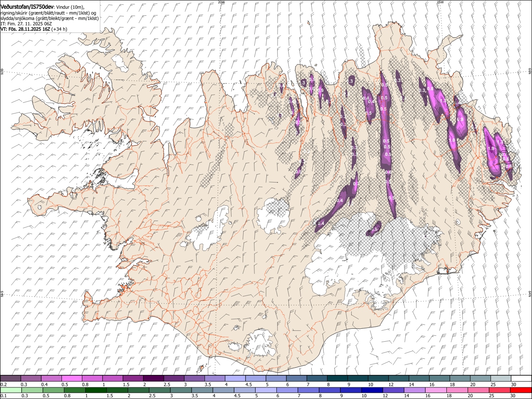Select the 0.3 purple swatch in the top legend row

[x=31, y=379]
